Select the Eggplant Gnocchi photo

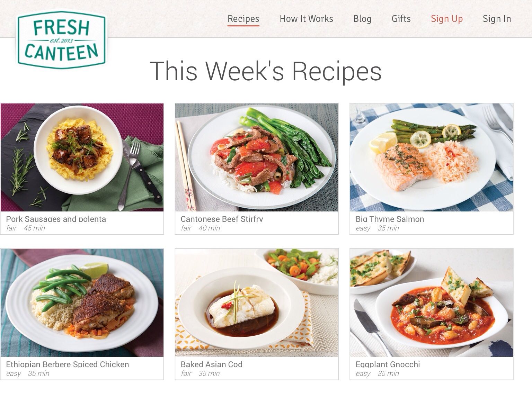click(x=432, y=303)
